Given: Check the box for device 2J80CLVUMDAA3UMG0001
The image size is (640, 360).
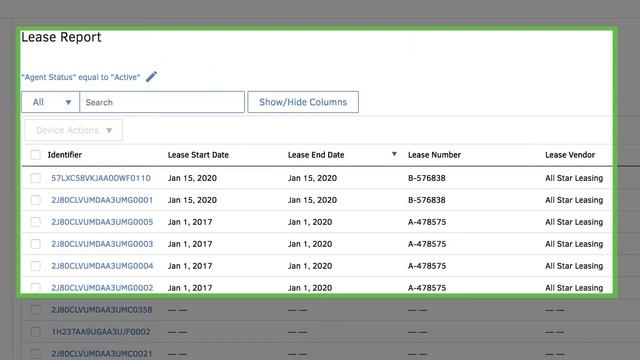Looking at the screenshot, I should (x=36, y=200).
